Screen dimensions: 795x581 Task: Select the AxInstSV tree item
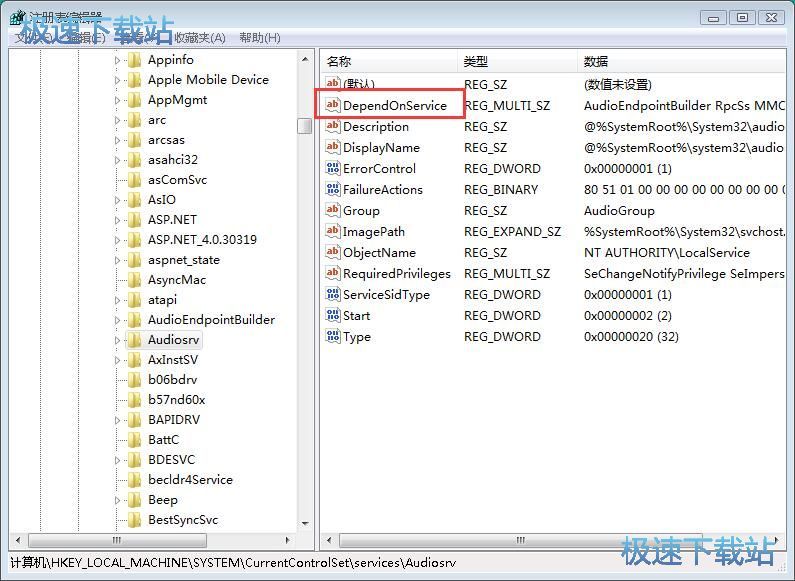point(173,360)
